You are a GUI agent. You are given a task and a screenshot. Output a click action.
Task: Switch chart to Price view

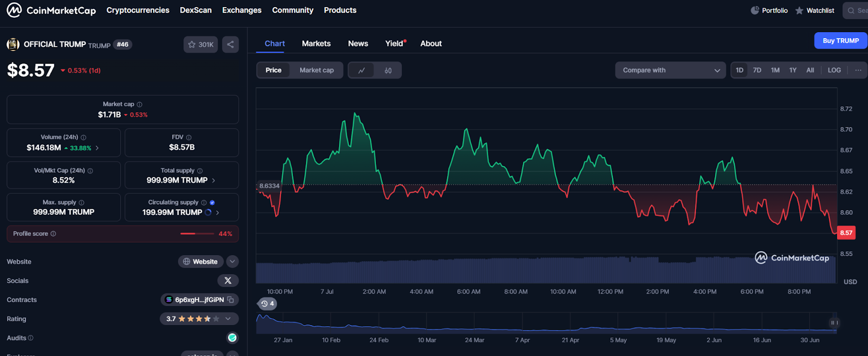click(273, 70)
